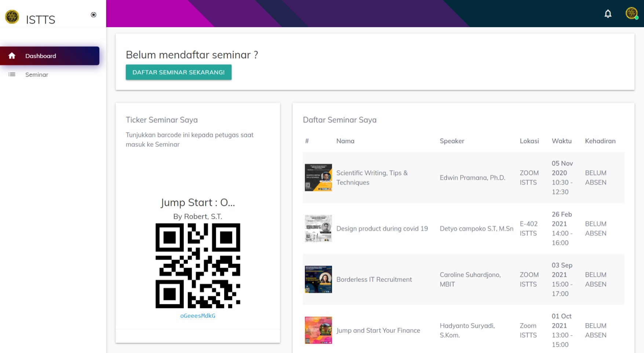Click the Waktu column header
Viewport: 644px width, 353px height.
coord(561,141)
